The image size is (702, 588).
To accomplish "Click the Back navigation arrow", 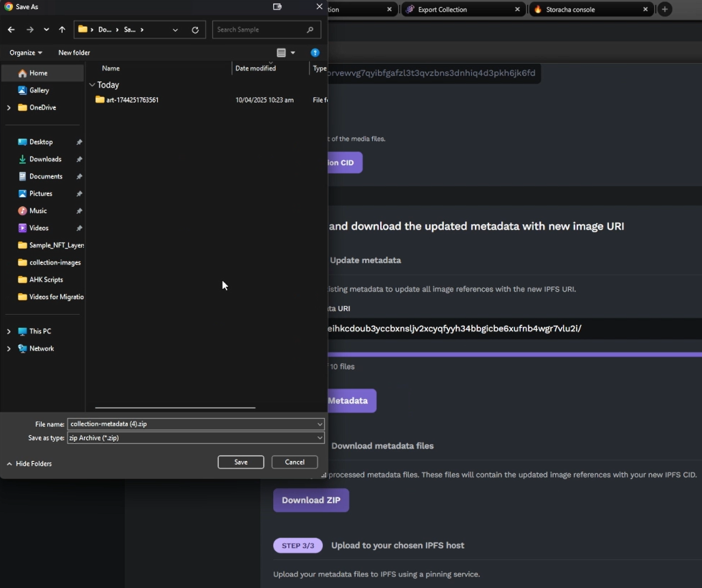I will tap(11, 30).
